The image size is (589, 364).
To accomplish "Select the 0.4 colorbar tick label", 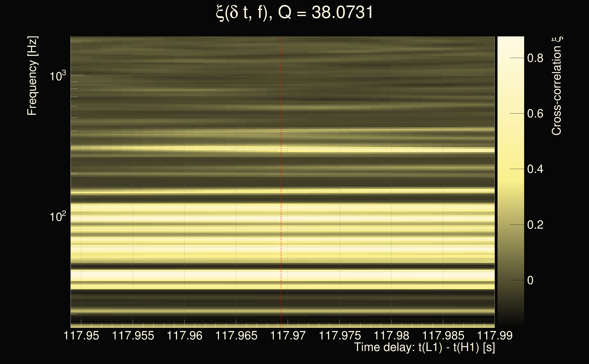I will 535,169.
